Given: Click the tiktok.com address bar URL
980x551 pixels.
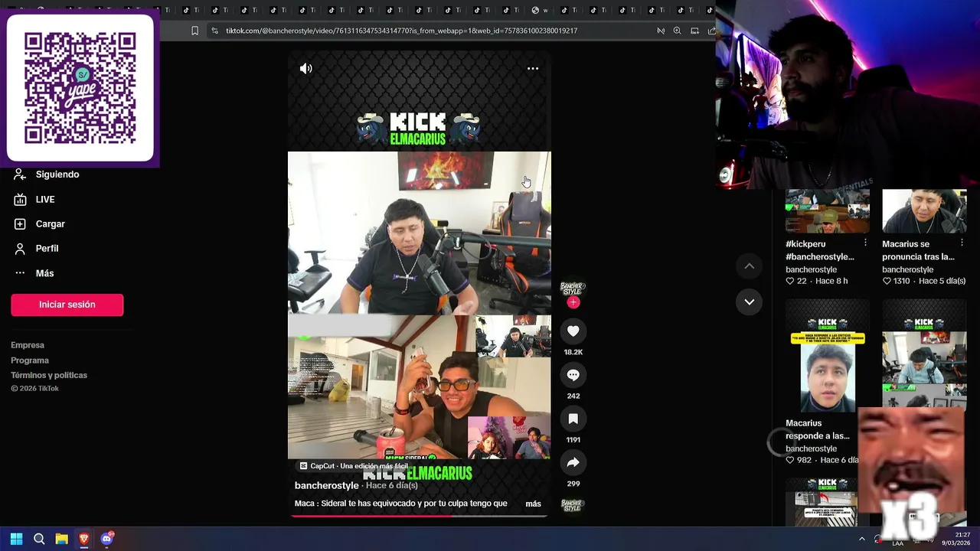Looking at the screenshot, I should point(401,31).
